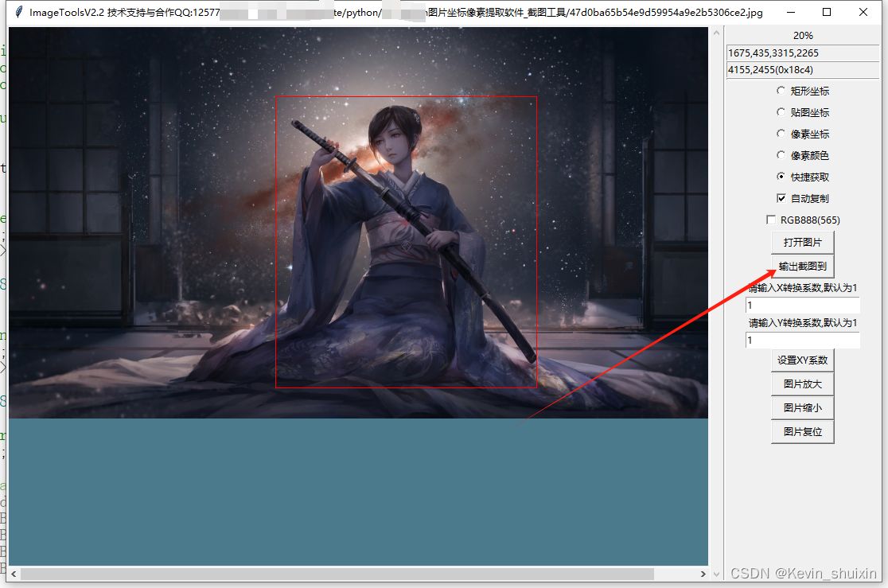Click the rectangle coordinates field 1675,435,3315,2265

pos(803,53)
